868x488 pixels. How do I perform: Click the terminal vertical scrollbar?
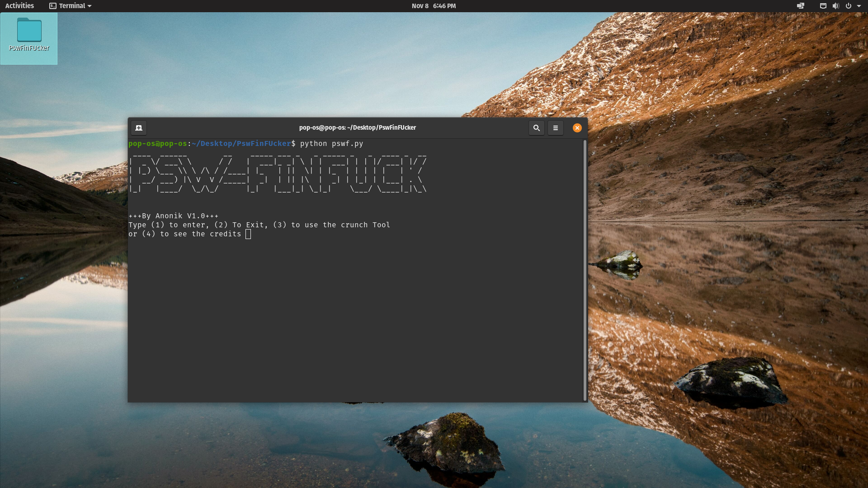tap(585, 270)
